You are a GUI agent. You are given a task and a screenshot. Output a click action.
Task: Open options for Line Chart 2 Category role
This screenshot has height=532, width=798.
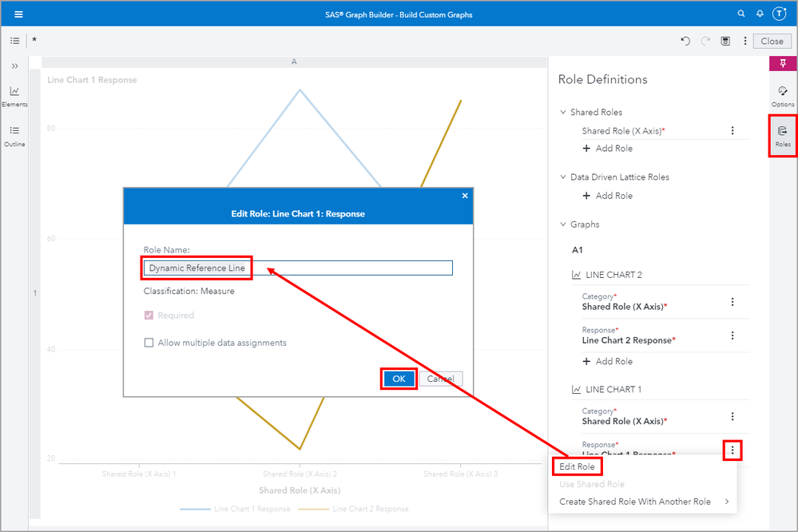[732, 302]
